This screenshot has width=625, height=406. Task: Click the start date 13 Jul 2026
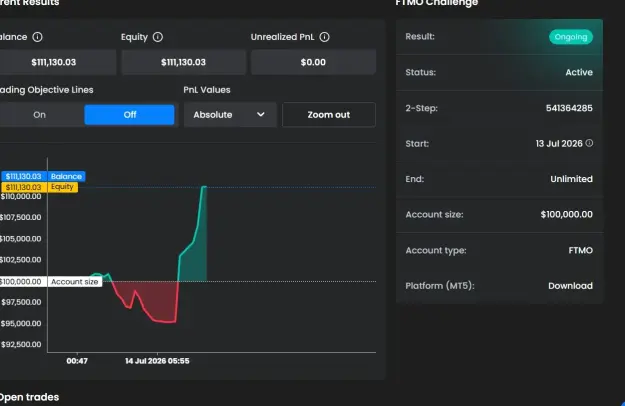point(559,143)
